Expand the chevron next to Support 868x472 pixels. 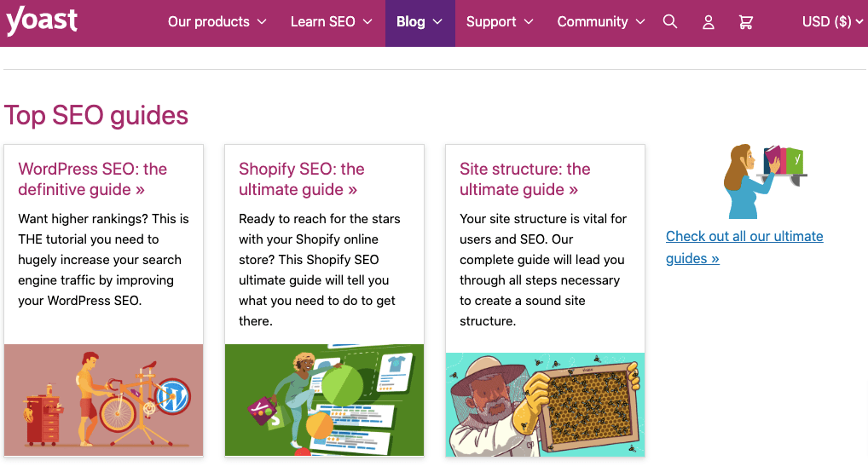pos(529,22)
